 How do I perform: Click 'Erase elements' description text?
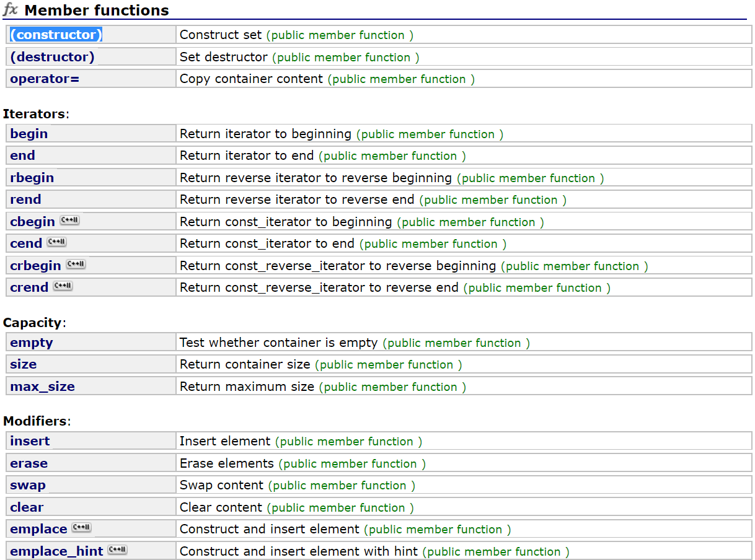coord(227,463)
